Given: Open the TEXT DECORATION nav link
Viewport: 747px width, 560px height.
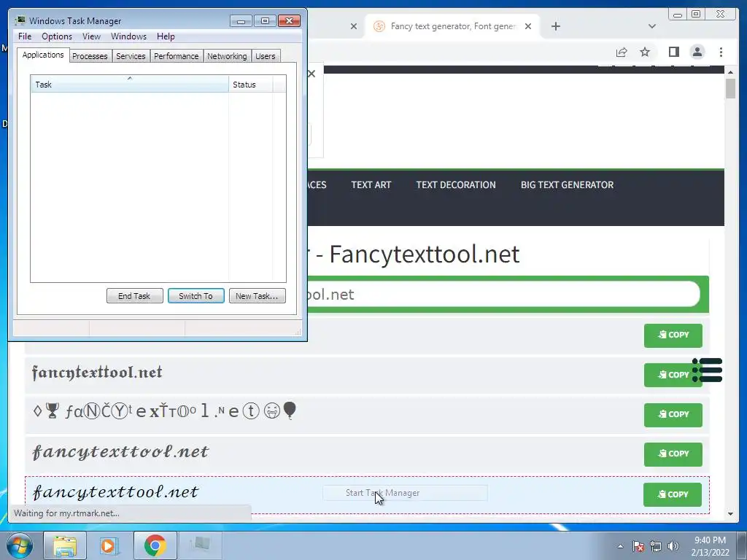Looking at the screenshot, I should click(456, 184).
